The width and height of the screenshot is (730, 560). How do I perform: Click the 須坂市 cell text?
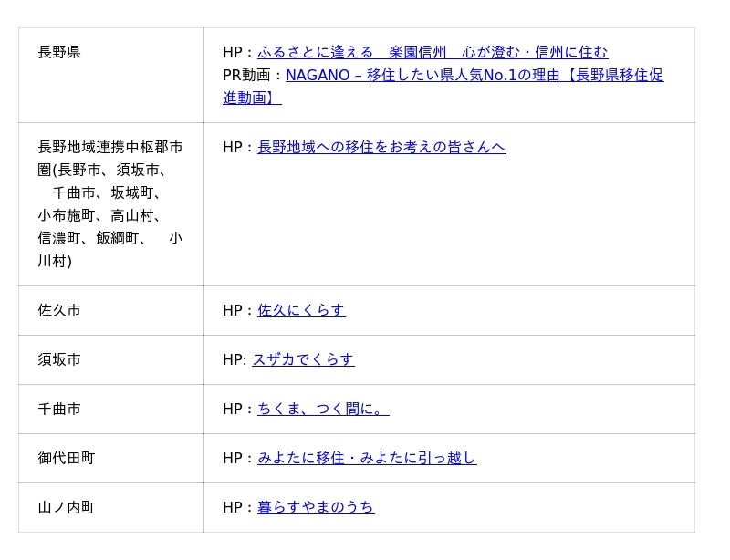(59, 359)
